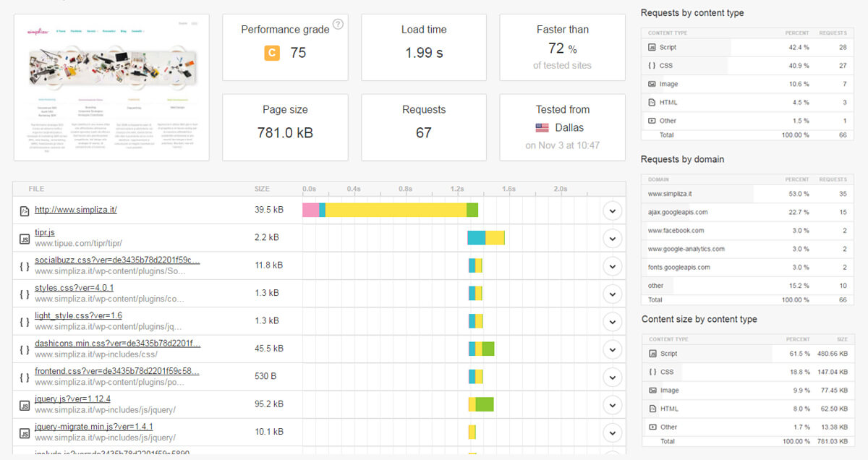Click www.google-analytics.com domain row
The width and height of the screenshot is (868, 460).
[x=747, y=249]
